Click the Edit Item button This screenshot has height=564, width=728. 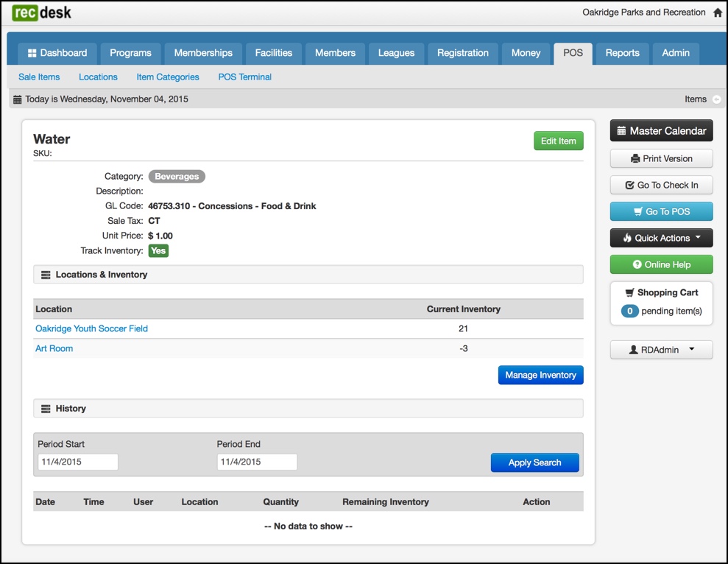pyautogui.click(x=559, y=141)
